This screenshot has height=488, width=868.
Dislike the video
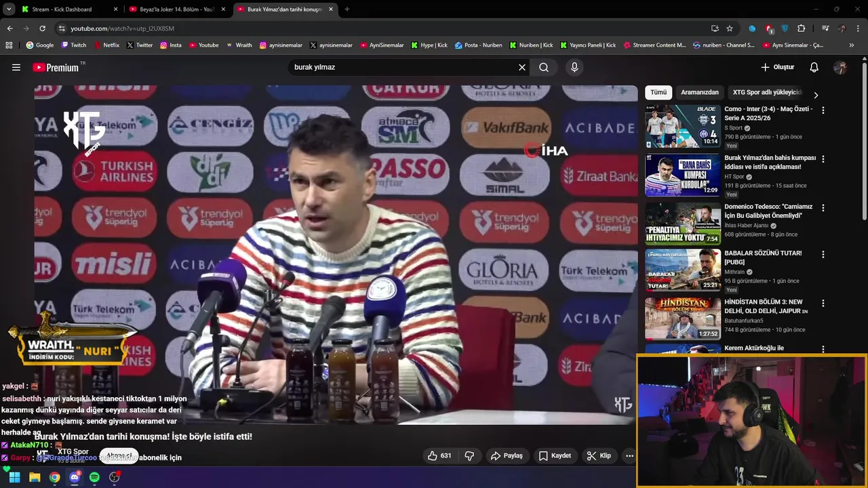(x=469, y=455)
